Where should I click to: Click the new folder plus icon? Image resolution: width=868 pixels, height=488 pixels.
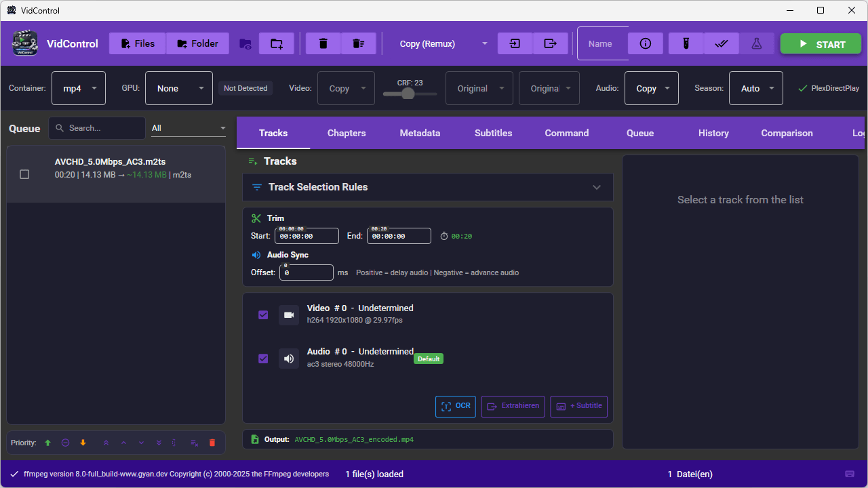point(277,43)
